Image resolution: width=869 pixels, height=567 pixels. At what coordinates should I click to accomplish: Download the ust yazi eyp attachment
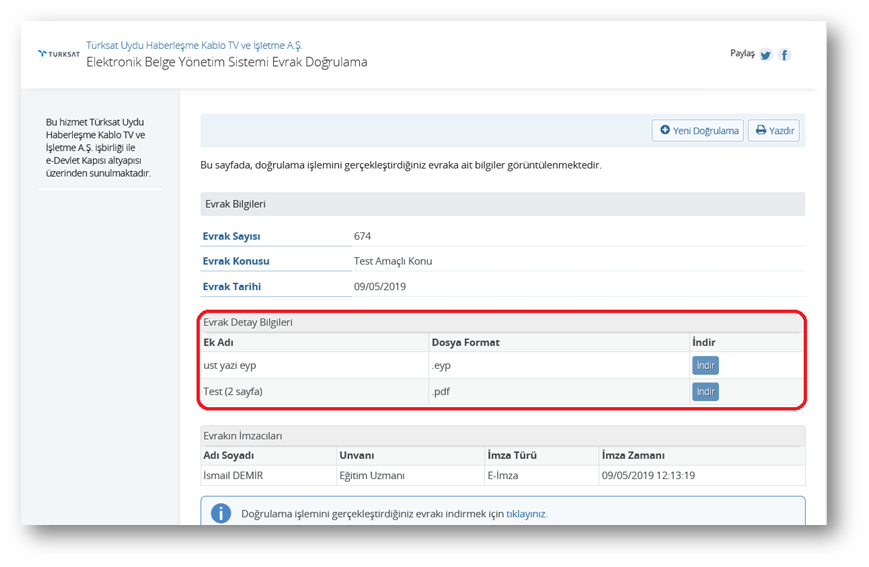coord(705,365)
